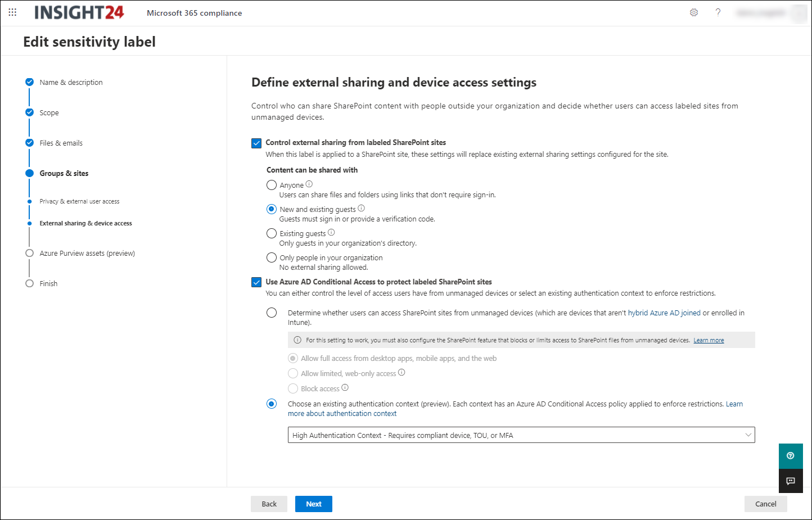Open the Learn more link in info banner
Image resolution: width=812 pixels, height=520 pixels.
[709, 340]
